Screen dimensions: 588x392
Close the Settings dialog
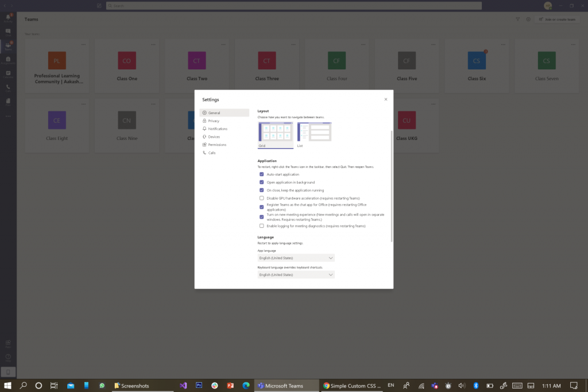coord(385,99)
